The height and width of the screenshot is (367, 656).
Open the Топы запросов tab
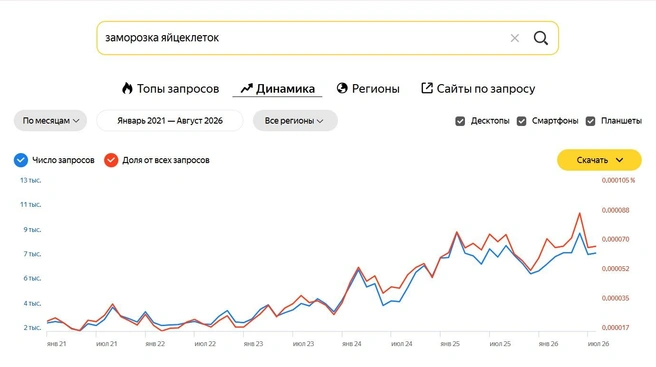pos(171,88)
